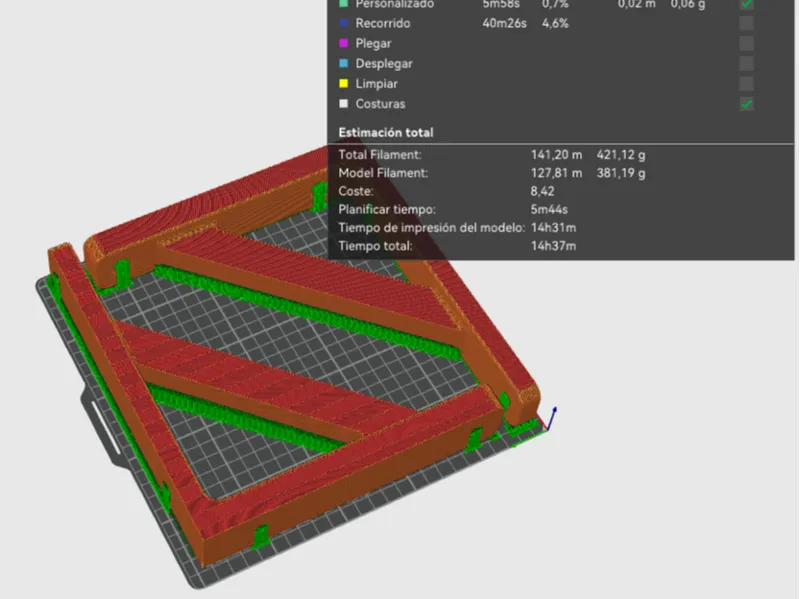Click the model filament length 127,81 m
This screenshot has width=800, height=599.
pyautogui.click(x=556, y=173)
